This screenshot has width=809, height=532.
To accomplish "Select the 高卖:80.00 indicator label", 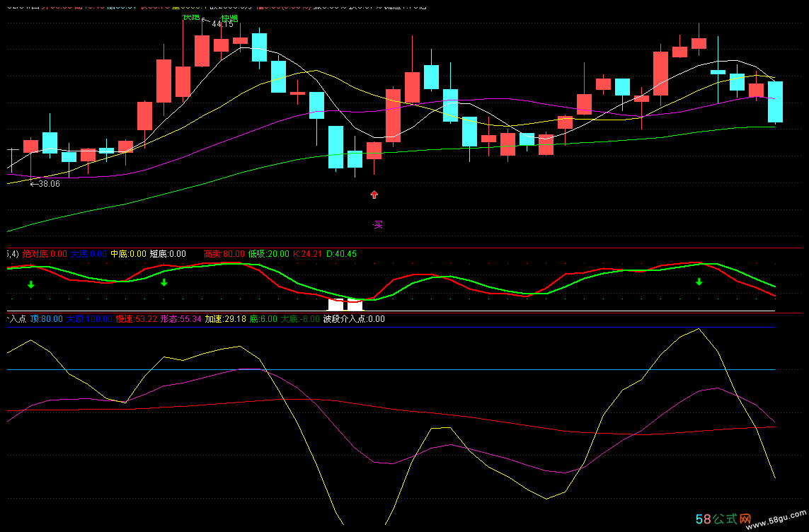I will [224, 253].
